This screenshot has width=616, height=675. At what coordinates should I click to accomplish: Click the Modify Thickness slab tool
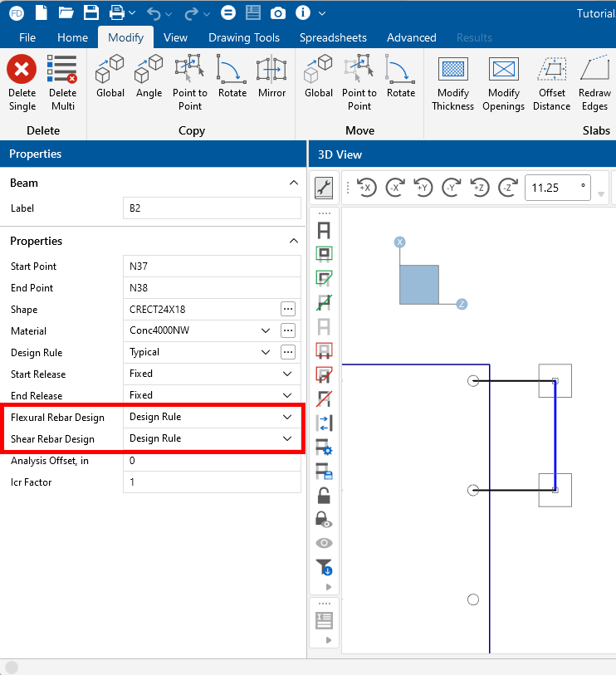tap(452, 82)
